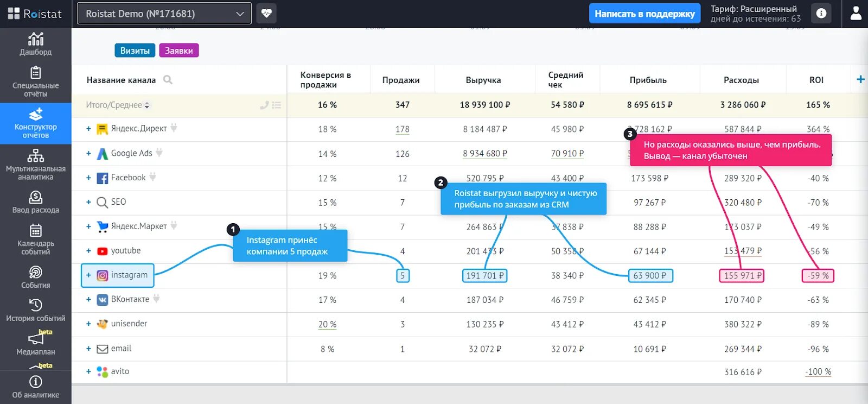Sort by ROI column header
The image size is (868, 404).
coord(816,80)
